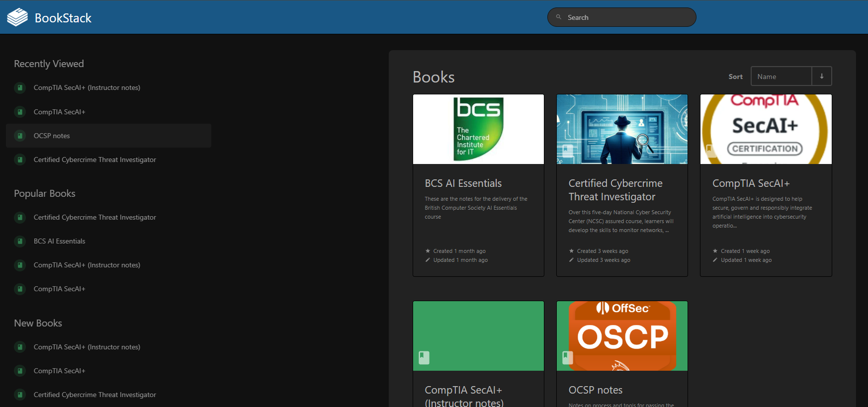Click the plain green book cover
Image resolution: width=868 pixels, height=407 pixels.
pos(478,336)
